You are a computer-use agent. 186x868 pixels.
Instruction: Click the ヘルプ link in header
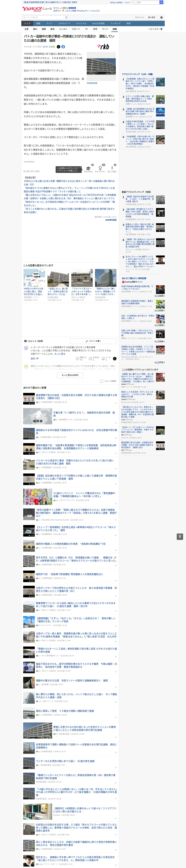[x=127, y=2]
